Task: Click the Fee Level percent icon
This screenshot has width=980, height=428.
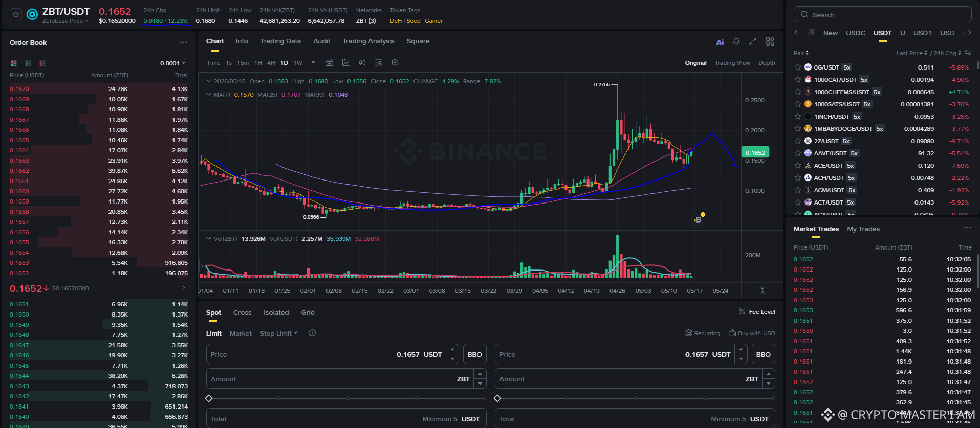Action: point(742,311)
